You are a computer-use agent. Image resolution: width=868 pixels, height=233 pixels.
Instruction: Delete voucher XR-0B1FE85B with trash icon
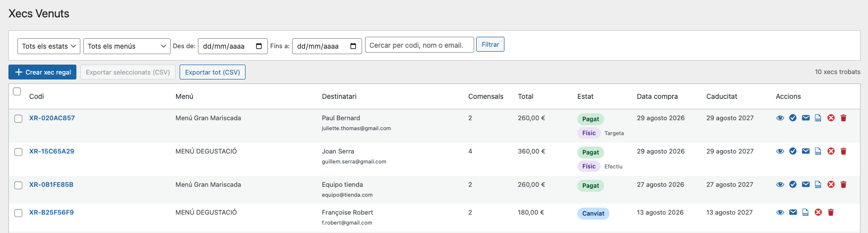point(843,184)
